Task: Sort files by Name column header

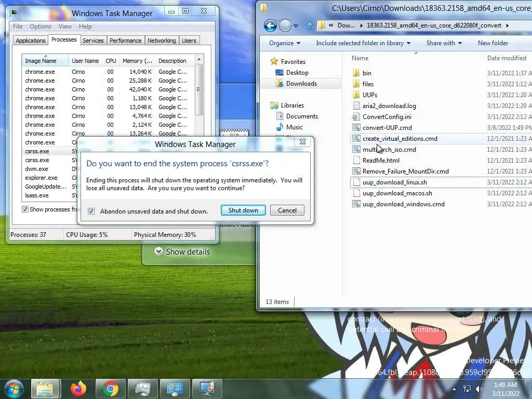Action: click(360, 58)
